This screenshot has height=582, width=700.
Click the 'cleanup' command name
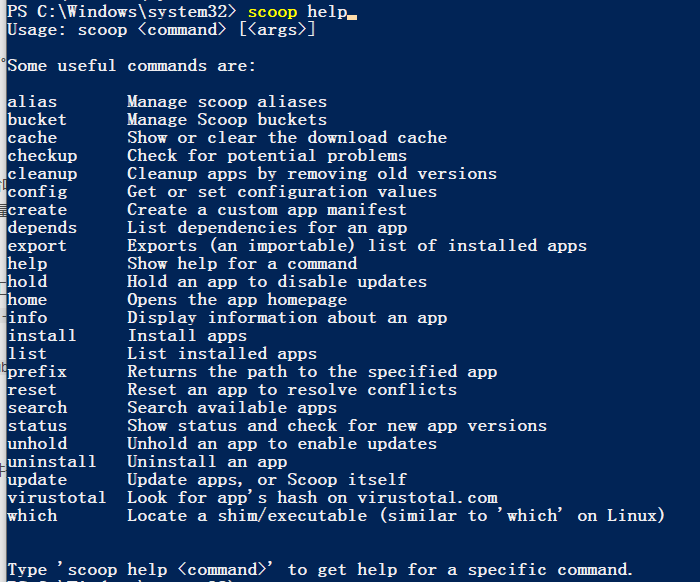pyautogui.click(x=42, y=174)
